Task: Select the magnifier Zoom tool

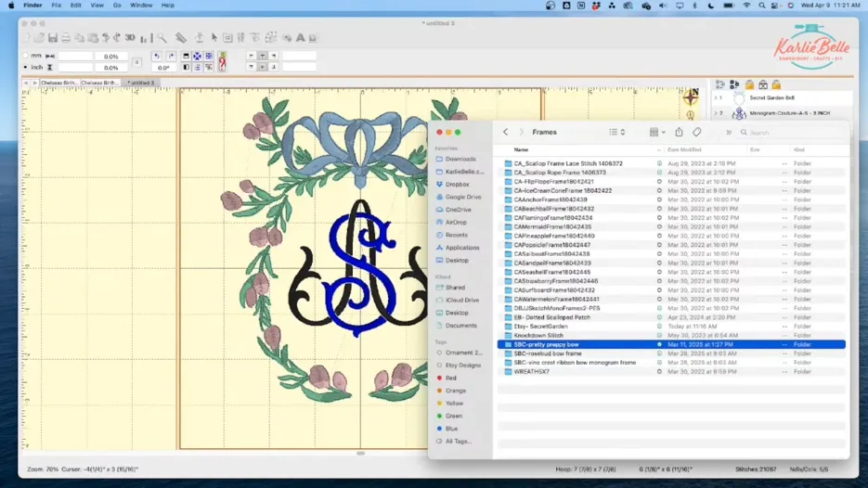Action: click(x=162, y=38)
